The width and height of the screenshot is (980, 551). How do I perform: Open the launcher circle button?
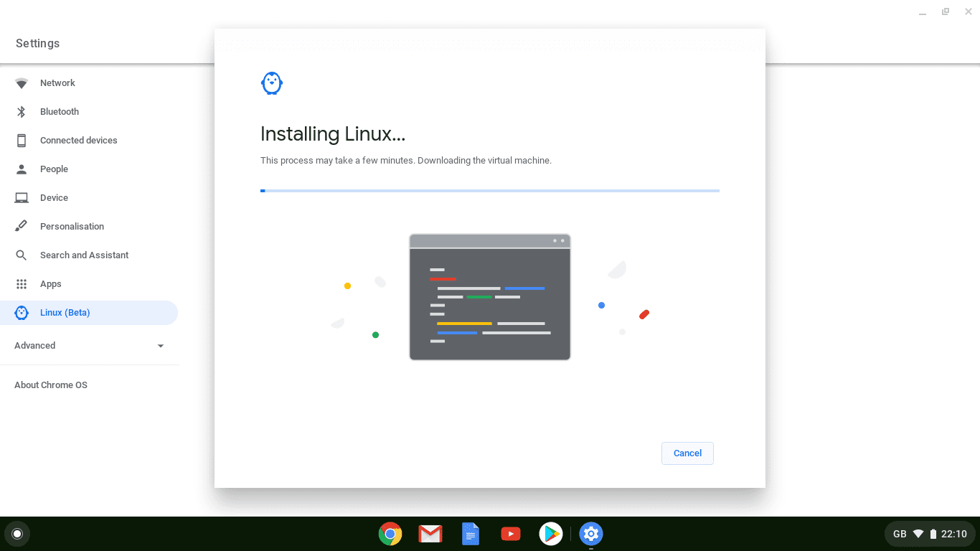(x=17, y=534)
